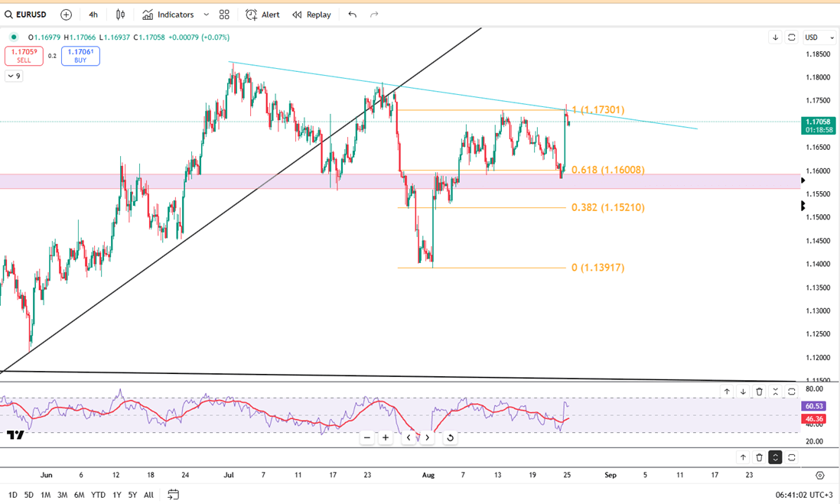Click the Go to date calendar icon
This screenshot has width=840, height=504.
(174, 495)
